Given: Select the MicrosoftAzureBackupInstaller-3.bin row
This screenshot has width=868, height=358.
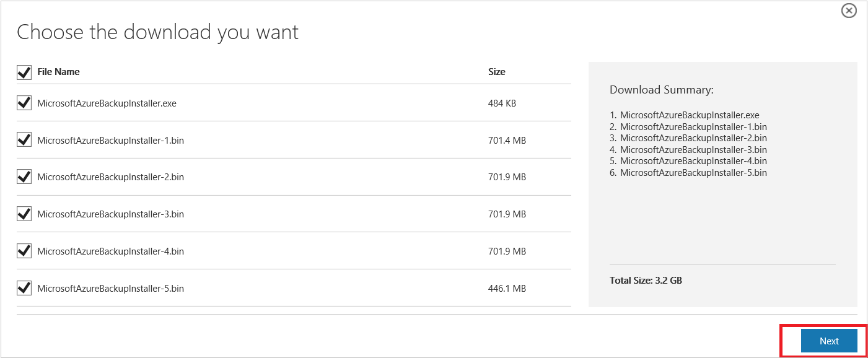Looking at the screenshot, I should (111, 214).
